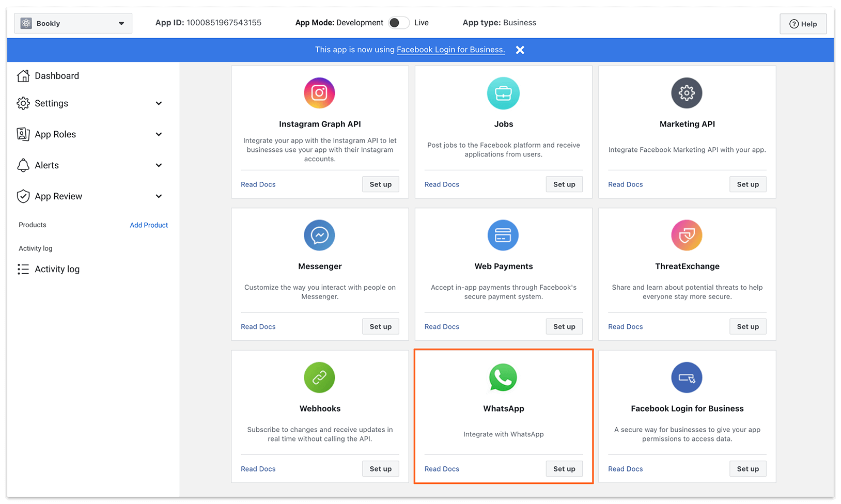
Task: Click the App Roles badge icon
Action: click(23, 134)
